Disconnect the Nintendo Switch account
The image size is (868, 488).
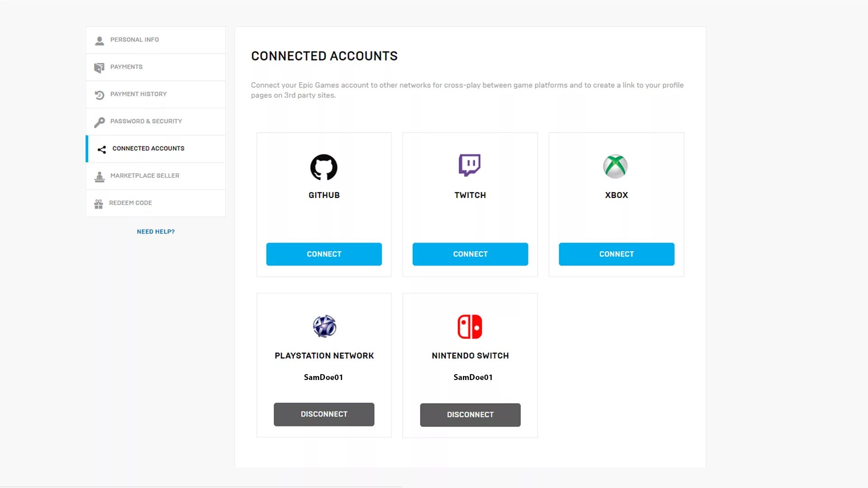click(x=470, y=414)
